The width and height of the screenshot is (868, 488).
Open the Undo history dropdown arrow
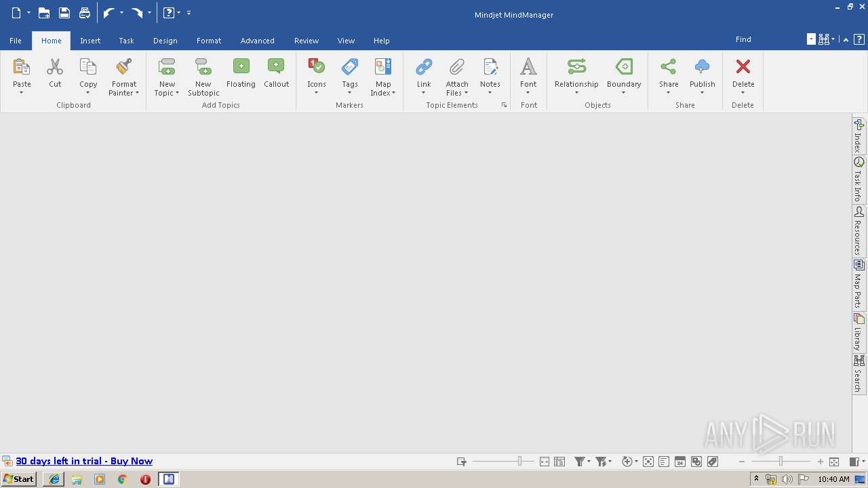point(121,13)
